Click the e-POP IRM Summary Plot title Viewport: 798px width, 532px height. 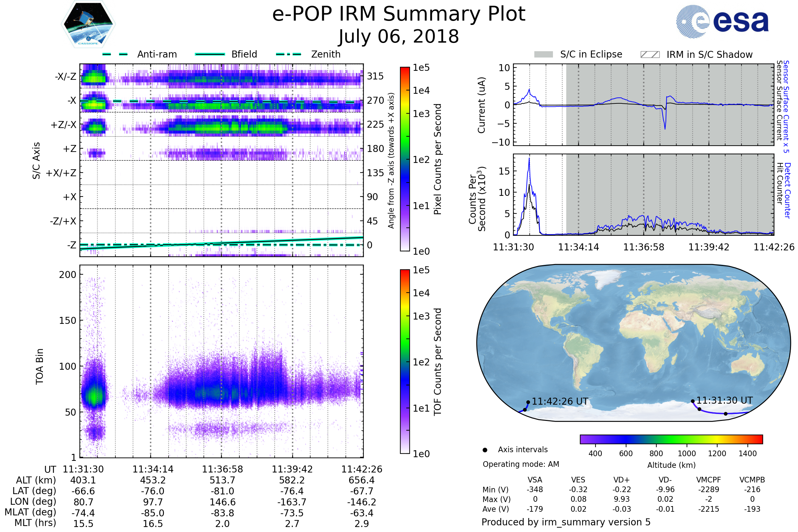pyautogui.click(x=399, y=14)
